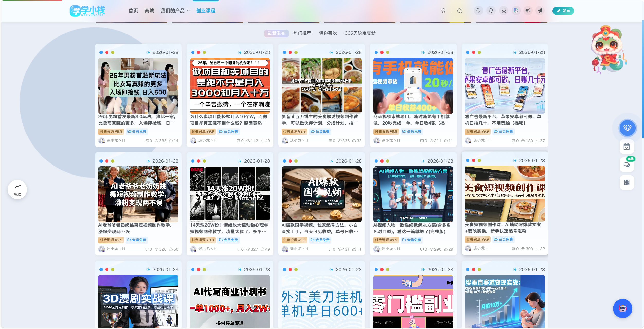Viewport: 644px width, 329px height.
Task: Like the 26年男粉首发 post thumbs-up
Action: pos(174,141)
